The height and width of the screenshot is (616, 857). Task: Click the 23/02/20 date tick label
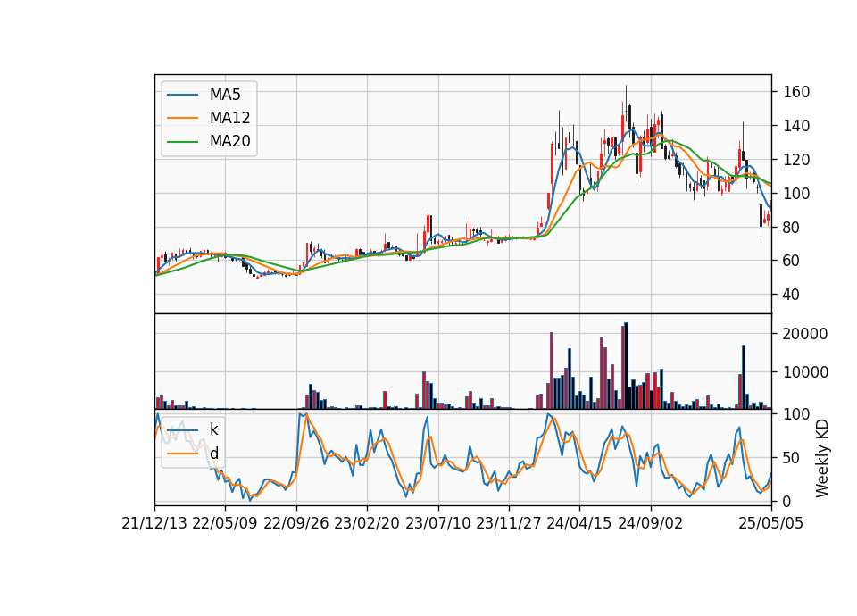(367, 523)
